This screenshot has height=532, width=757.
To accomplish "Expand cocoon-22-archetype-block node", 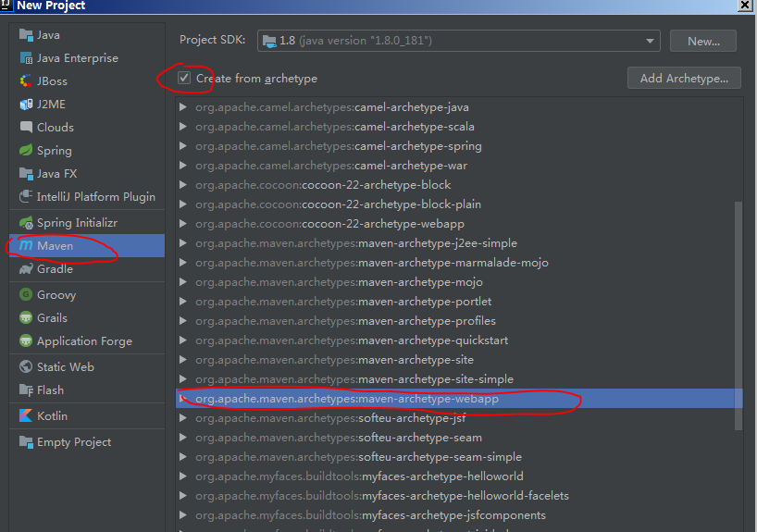I will [x=183, y=184].
